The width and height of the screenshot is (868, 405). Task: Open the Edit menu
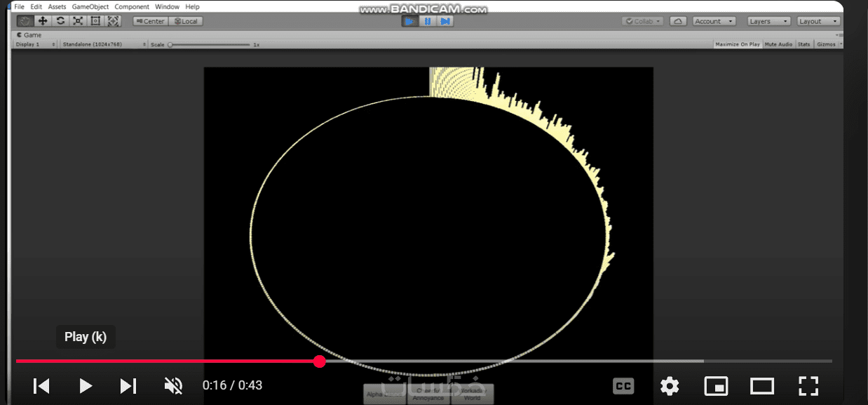pos(36,6)
